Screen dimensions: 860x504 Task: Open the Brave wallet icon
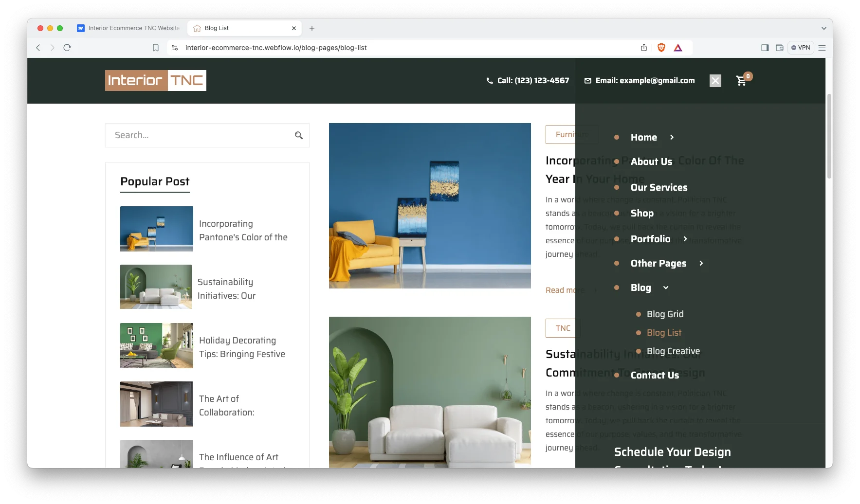[780, 48]
